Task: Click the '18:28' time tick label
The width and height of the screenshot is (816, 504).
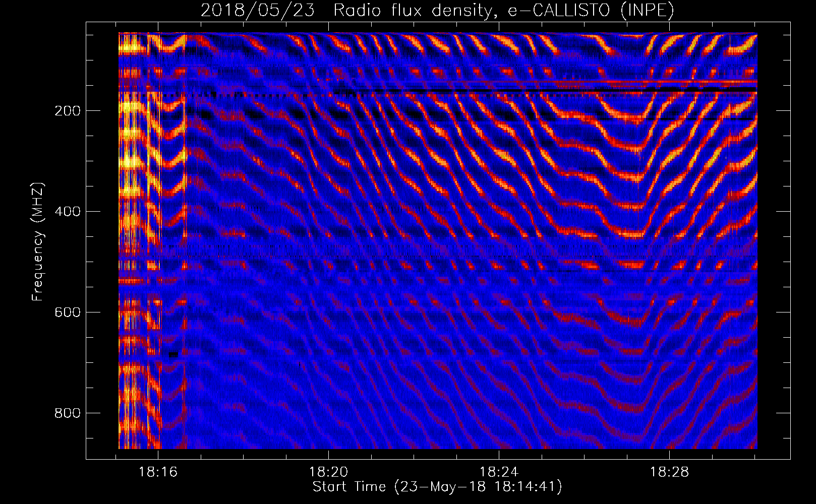Action: coord(669,472)
